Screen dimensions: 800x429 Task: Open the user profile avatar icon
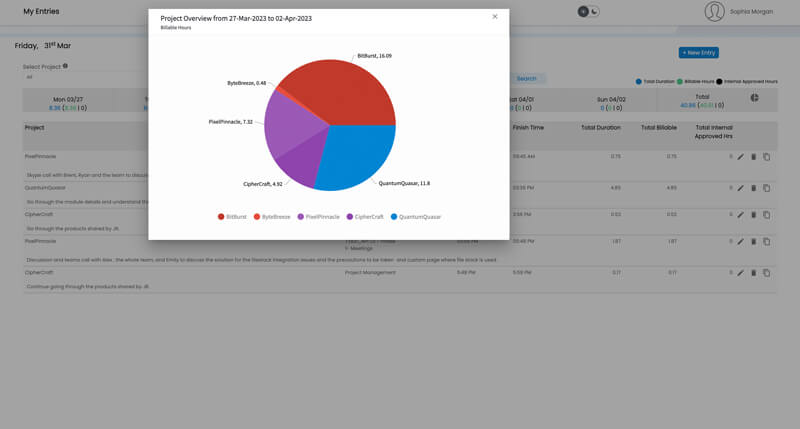pos(714,11)
